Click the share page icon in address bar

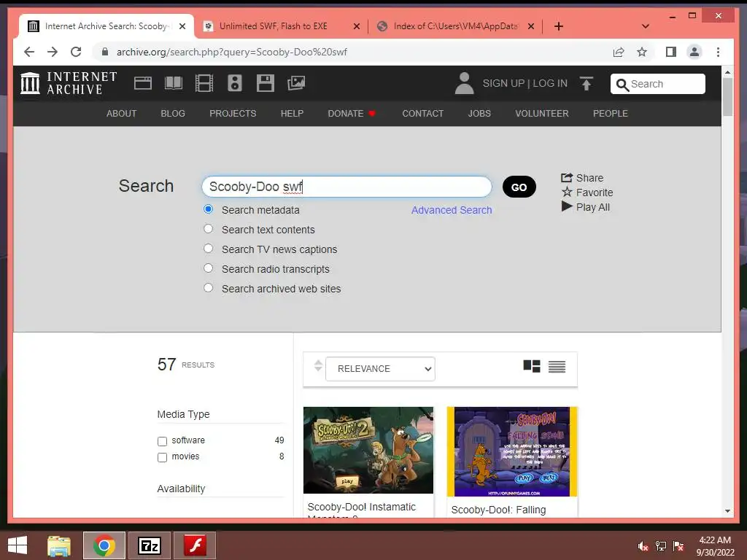[619, 52]
